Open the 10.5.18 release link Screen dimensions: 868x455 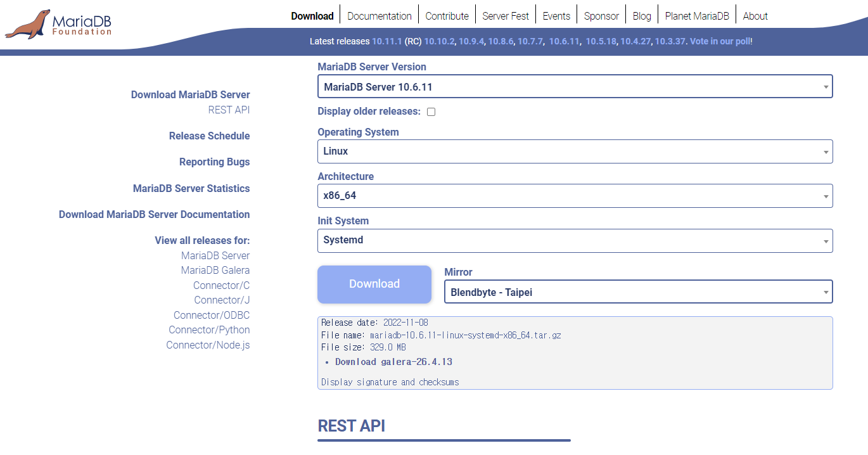pyautogui.click(x=601, y=41)
